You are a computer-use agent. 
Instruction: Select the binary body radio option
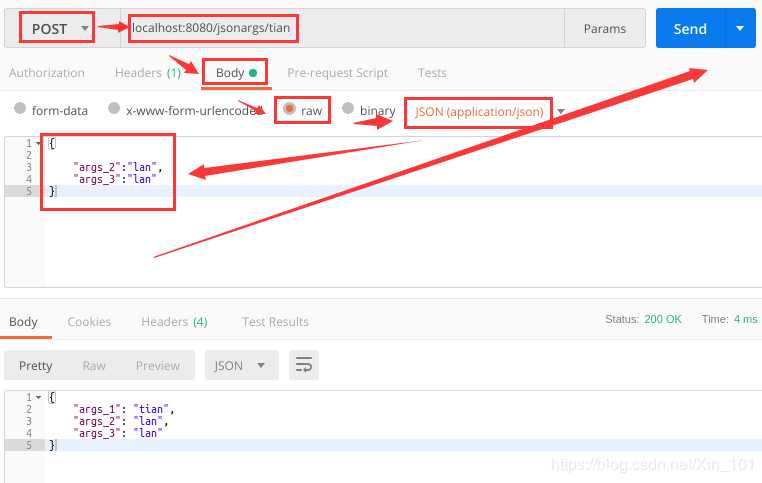click(x=348, y=108)
